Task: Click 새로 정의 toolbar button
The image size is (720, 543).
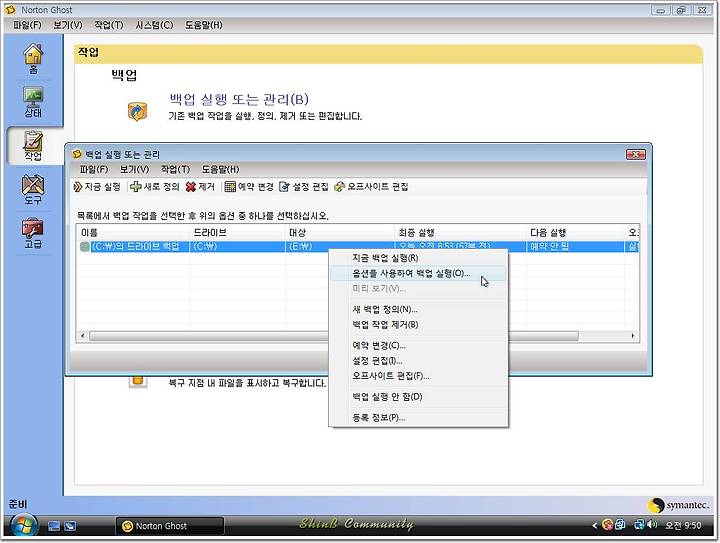Action: coord(155,186)
